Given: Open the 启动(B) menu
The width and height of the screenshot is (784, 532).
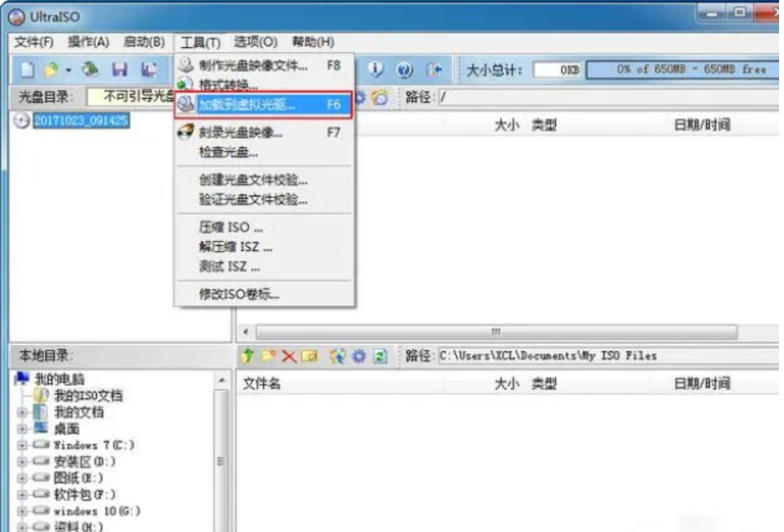Looking at the screenshot, I should [144, 42].
